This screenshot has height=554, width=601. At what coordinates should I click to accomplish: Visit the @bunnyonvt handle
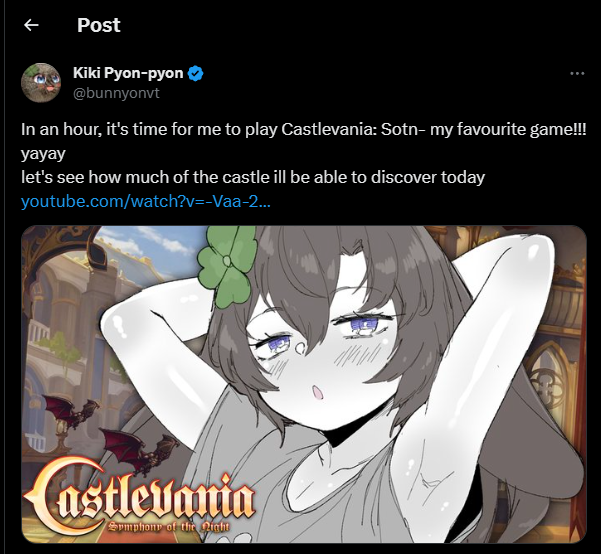click(x=116, y=93)
